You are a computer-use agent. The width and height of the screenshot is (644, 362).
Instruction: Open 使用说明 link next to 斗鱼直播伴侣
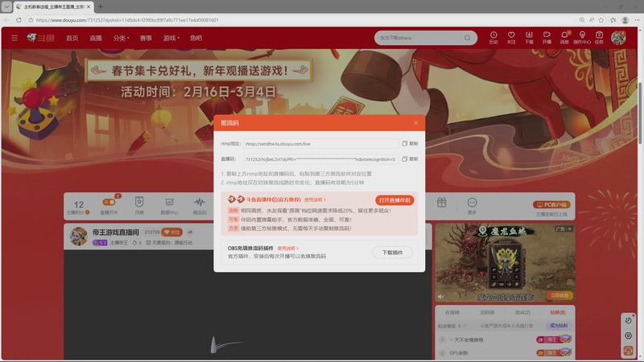tap(315, 200)
